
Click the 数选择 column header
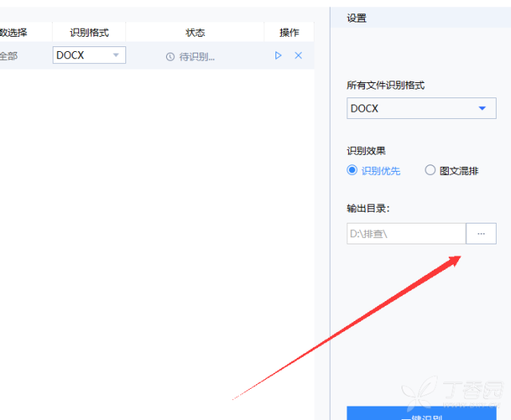point(14,32)
